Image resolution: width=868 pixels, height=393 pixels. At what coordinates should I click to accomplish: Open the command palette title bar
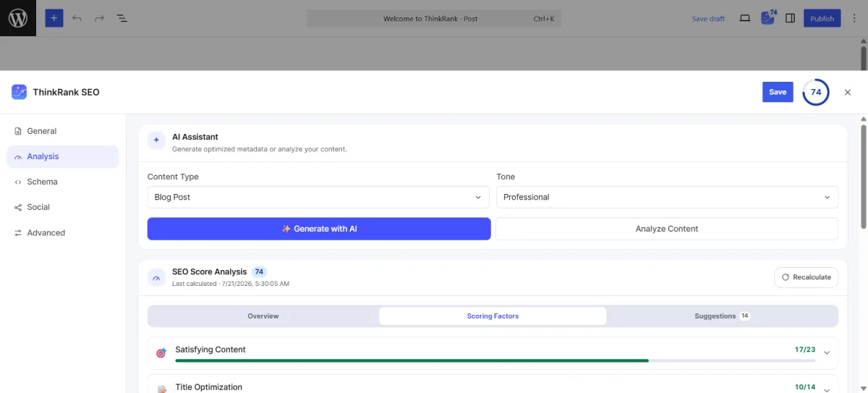tap(434, 18)
